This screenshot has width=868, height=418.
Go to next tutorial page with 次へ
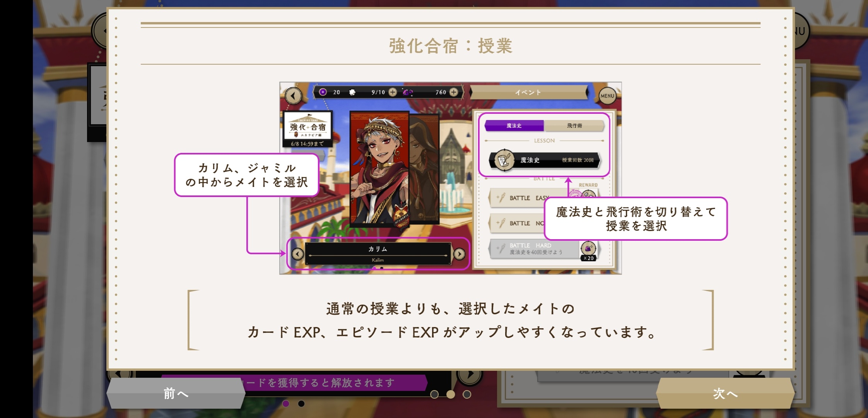725,393
